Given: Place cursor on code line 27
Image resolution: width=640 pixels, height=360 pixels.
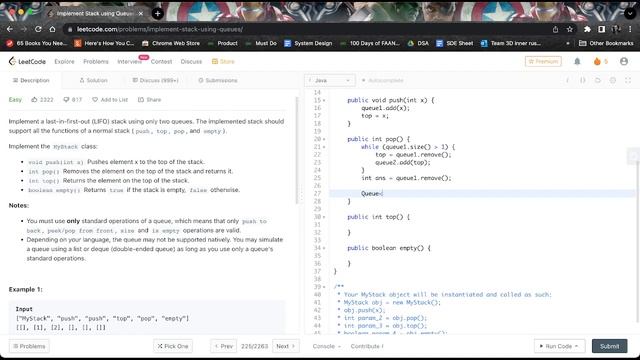Looking at the screenshot, I should (x=482, y=193).
